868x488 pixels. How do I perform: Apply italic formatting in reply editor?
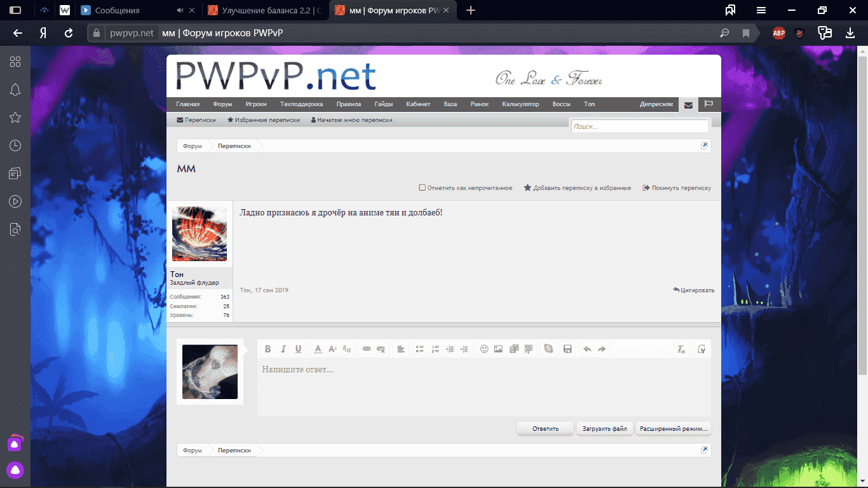click(283, 349)
